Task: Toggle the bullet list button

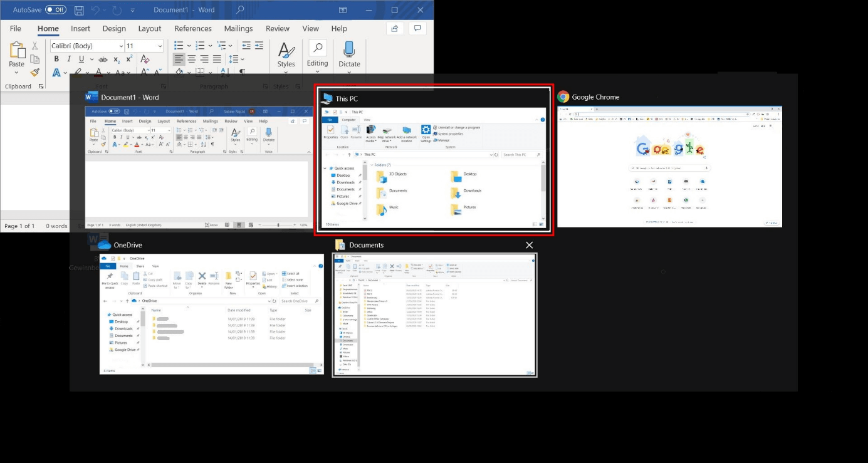Action: [x=179, y=45]
